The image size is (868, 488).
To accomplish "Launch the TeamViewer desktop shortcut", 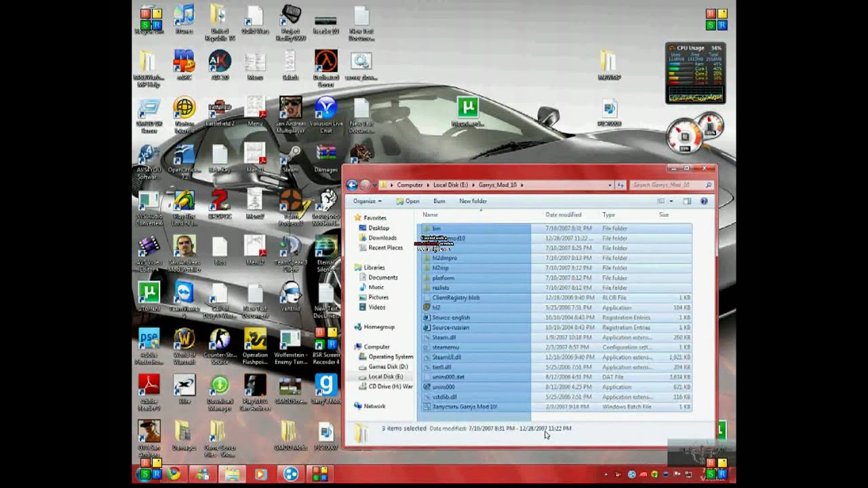I will tap(184, 300).
